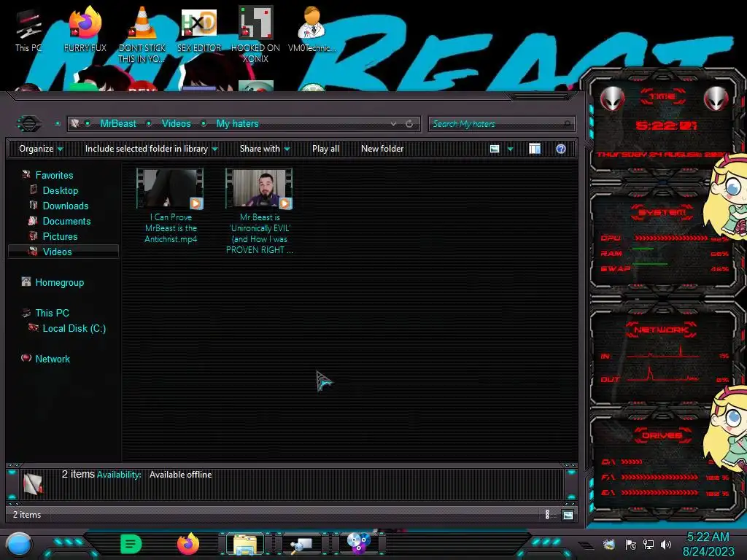Focus the Search My haters field
Image resolution: width=747 pixels, height=560 pixels.
click(501, 124)
